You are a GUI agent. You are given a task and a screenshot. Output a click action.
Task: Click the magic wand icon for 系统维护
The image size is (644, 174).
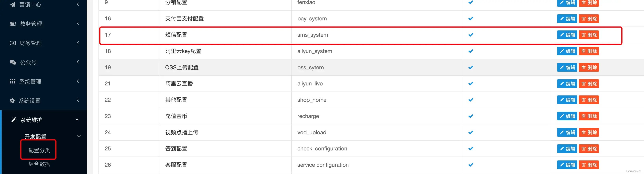pos(14,120)
